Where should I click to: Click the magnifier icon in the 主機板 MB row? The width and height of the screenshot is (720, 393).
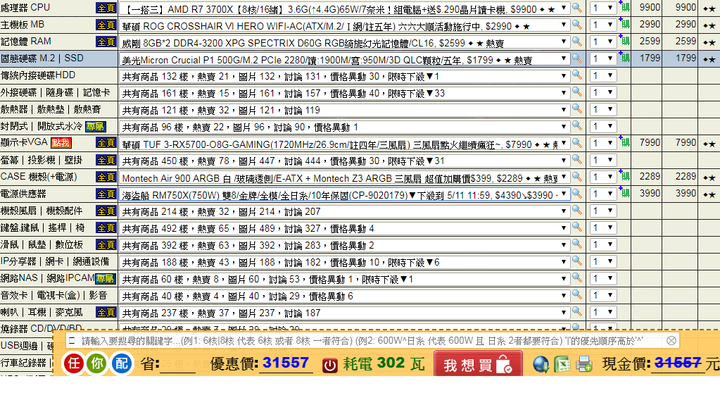point(577,25)
